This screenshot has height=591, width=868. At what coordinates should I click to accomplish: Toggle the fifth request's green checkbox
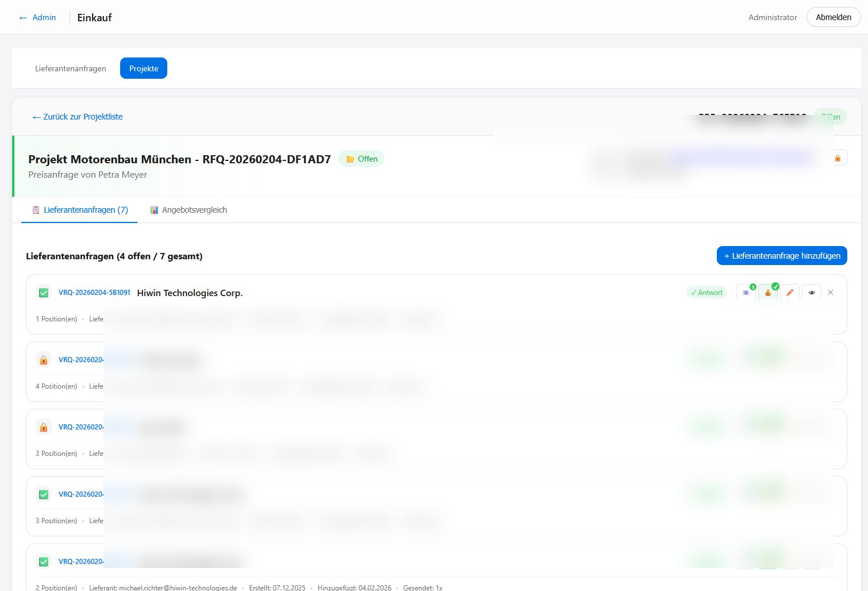coord(44,562)
